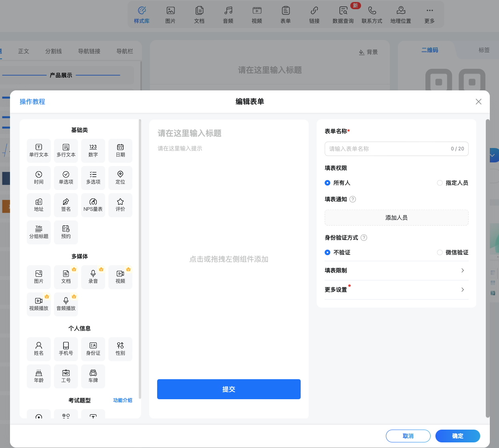This screenshot has width=499, height=448.
Task: Click the hint placeholder 请在这里输入提示
Action: 180,148
